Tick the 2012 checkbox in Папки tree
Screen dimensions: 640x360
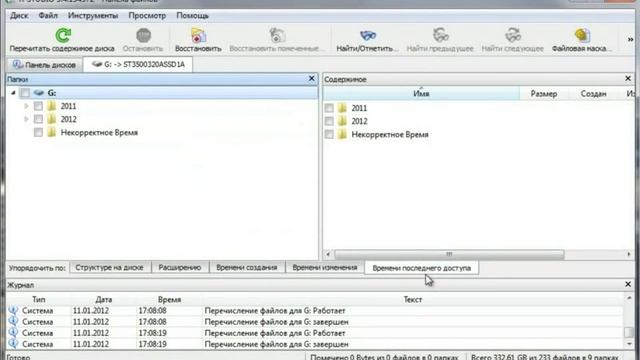coord(38,119)
